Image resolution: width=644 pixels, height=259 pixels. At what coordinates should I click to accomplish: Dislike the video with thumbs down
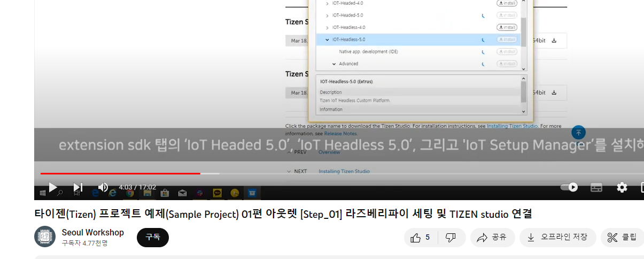pos(451,238)
